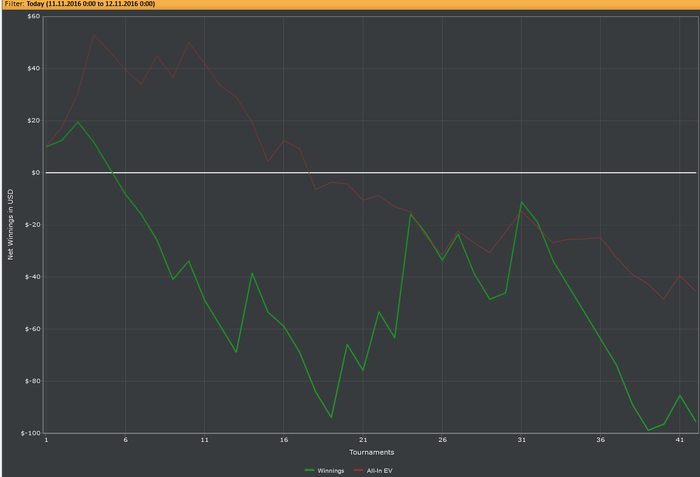Click the Filter date range text

click(91, 4)
